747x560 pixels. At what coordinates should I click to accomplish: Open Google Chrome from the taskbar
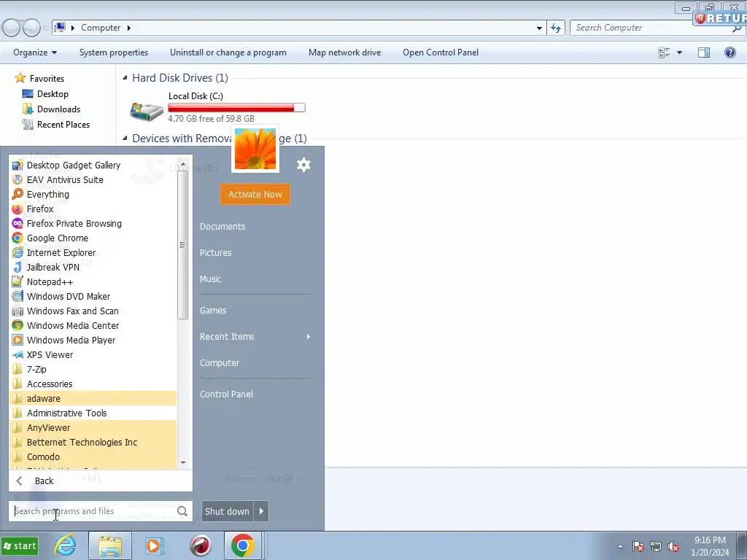pos(242,545)
